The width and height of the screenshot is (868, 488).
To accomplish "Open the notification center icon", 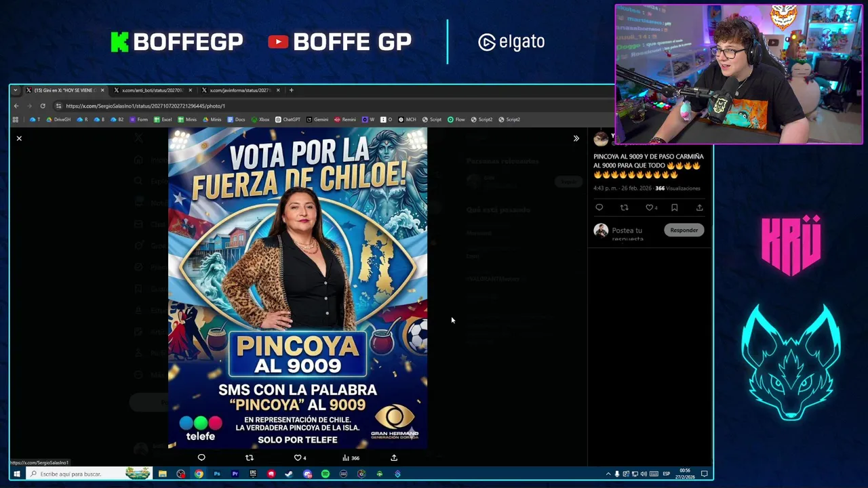I will click(704, 474).
